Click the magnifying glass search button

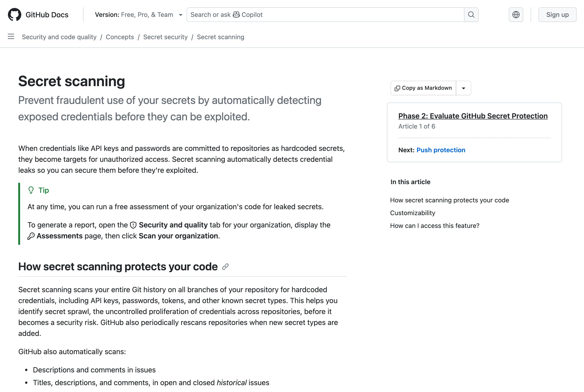(471, 15)
